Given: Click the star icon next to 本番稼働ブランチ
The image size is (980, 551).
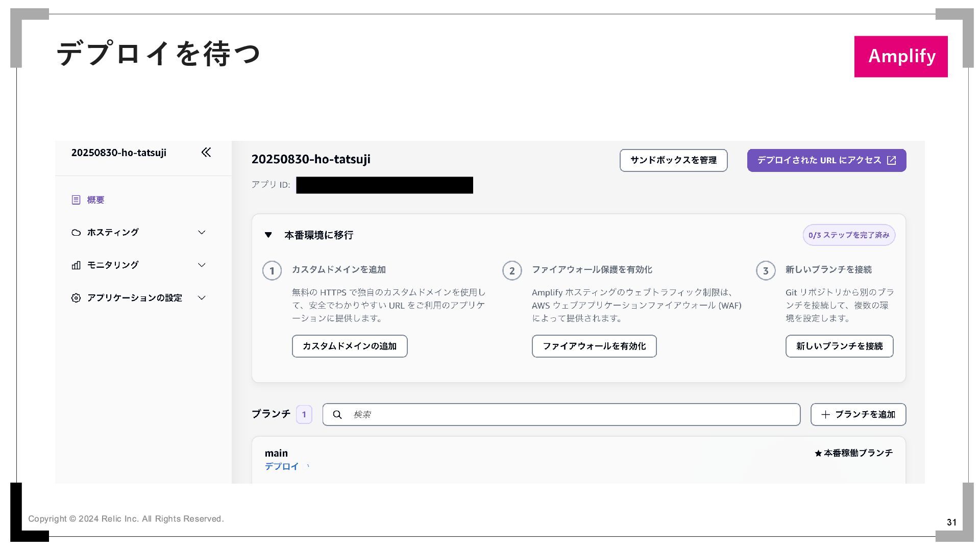Looking at the screenshot, I should [818, 453].
